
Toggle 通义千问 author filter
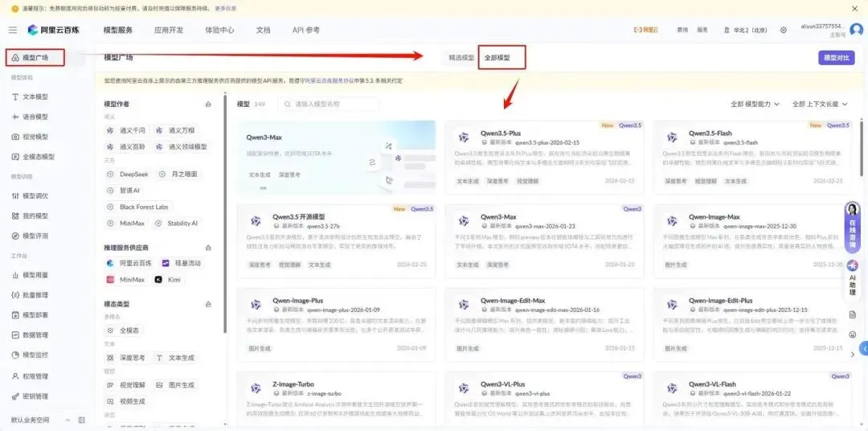(x=127, y=131)
